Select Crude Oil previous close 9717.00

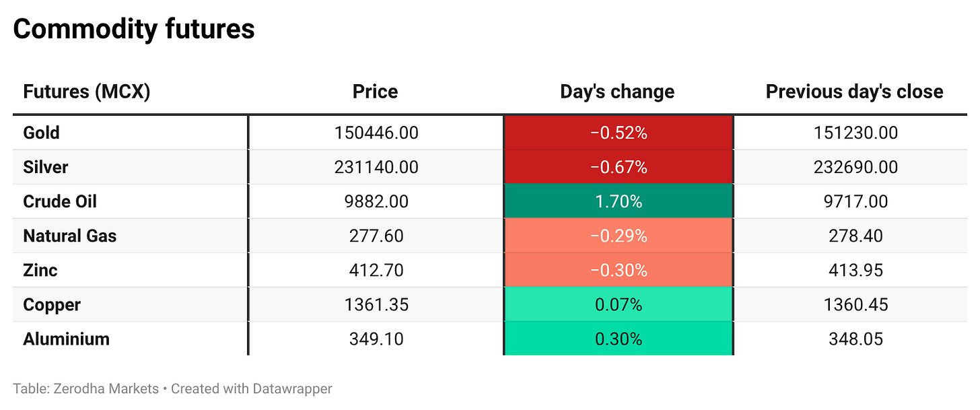pos(855,201)
